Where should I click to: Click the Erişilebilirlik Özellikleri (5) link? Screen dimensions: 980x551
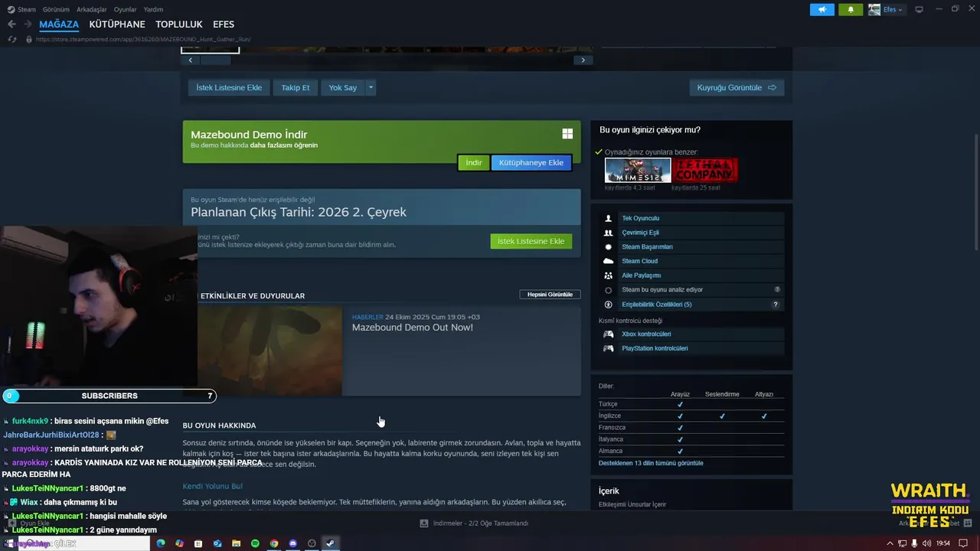tap(657, 305)
